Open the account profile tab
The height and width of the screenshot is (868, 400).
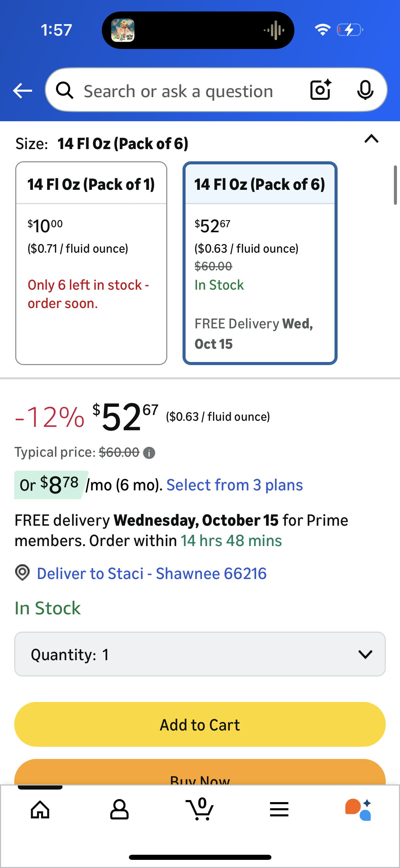pos(119,810)
